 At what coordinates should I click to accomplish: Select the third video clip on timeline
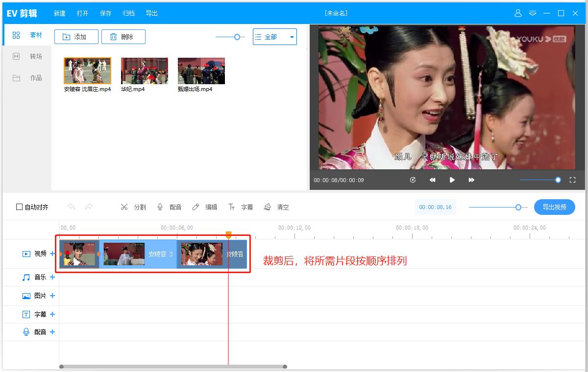coord(212,254)
